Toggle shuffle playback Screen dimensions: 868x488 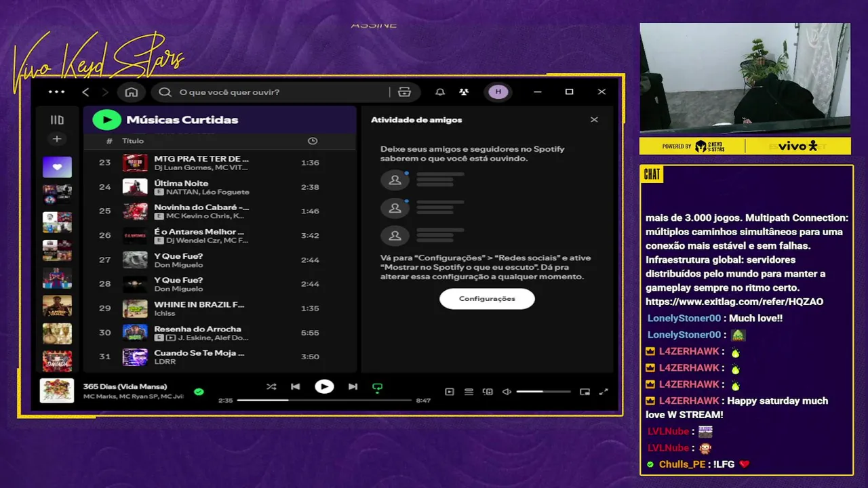point(271,387)
